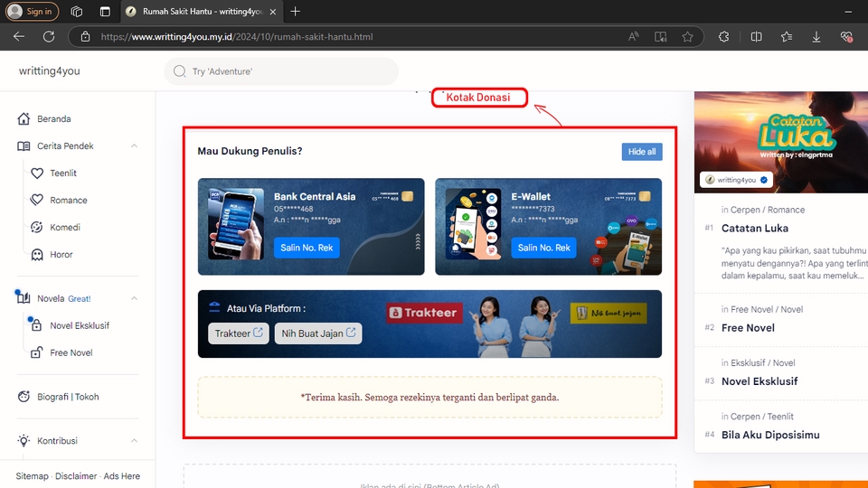Viewport: 868px width, 488px height.
Task: Reload the page with the refresh icon
Action: [49, 36]
